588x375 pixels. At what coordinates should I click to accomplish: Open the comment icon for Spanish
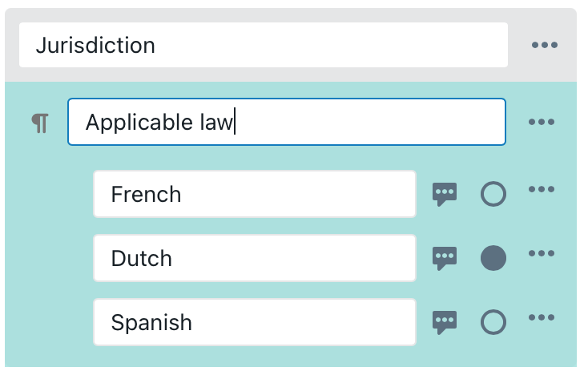click(x=445, y=322)
